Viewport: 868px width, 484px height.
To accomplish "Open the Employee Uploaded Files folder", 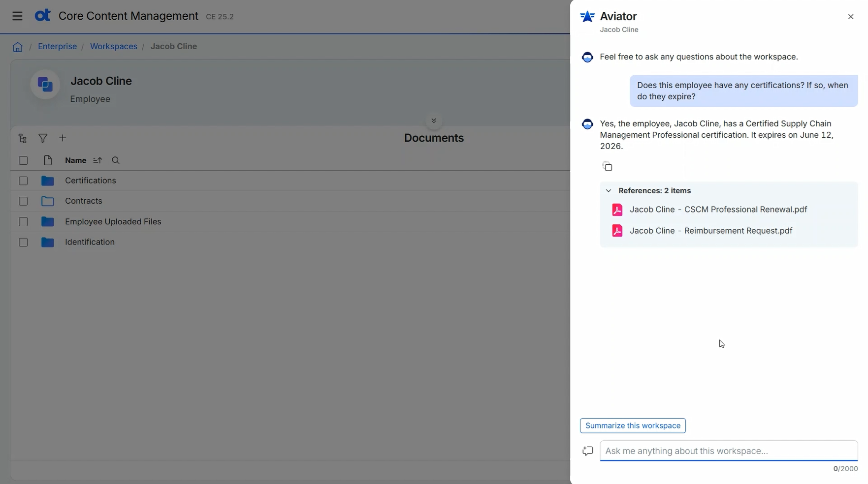I will 113,222.
